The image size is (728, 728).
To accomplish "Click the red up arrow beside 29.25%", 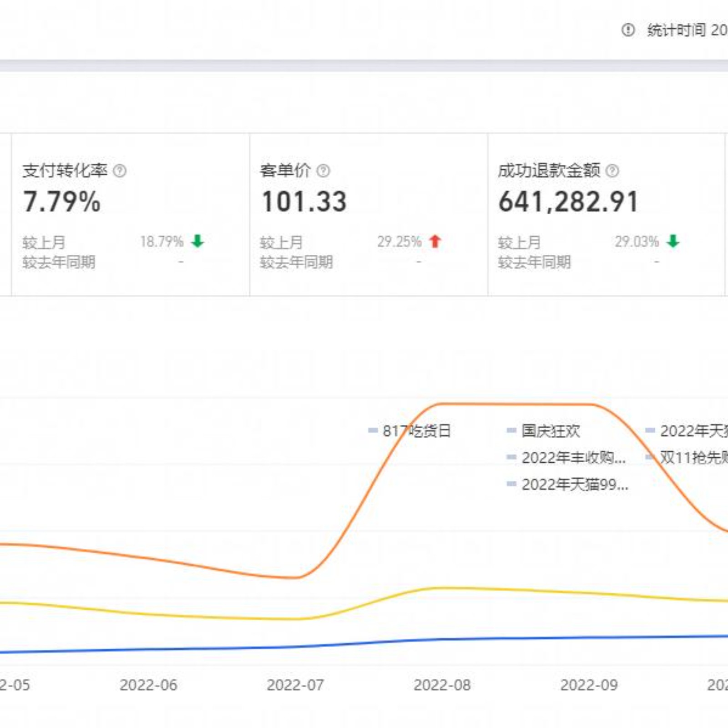I will tap(435, 241).
